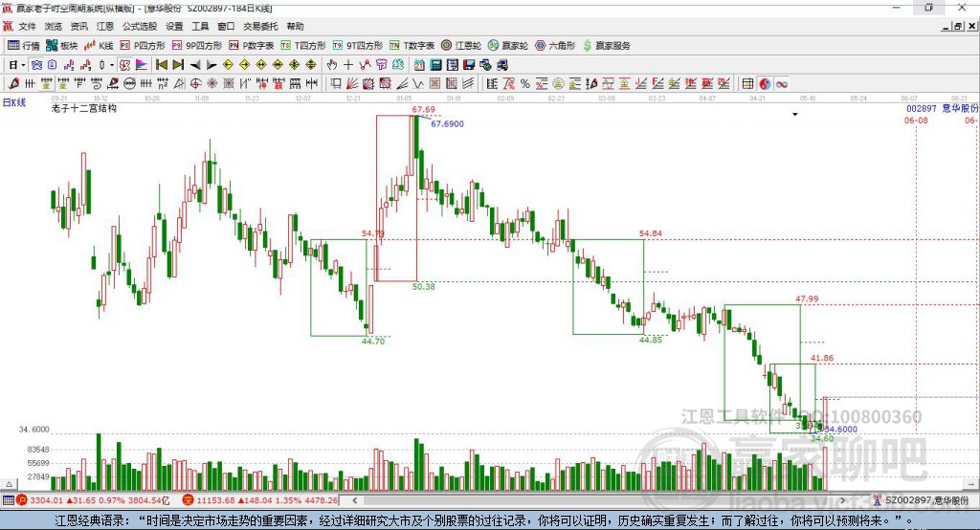980x530 pixels.
Task: Step back with black left arrow
Action: pyautogui.click(x=195, y=65)
